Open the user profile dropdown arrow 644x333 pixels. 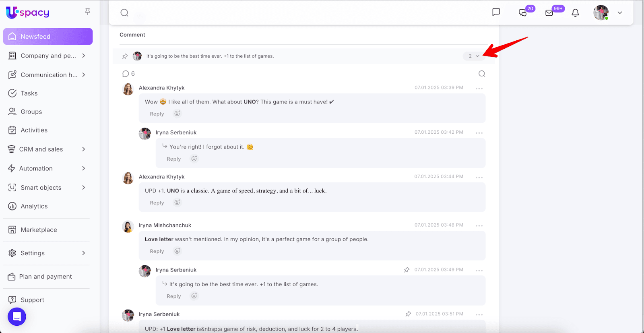point(620,13)
